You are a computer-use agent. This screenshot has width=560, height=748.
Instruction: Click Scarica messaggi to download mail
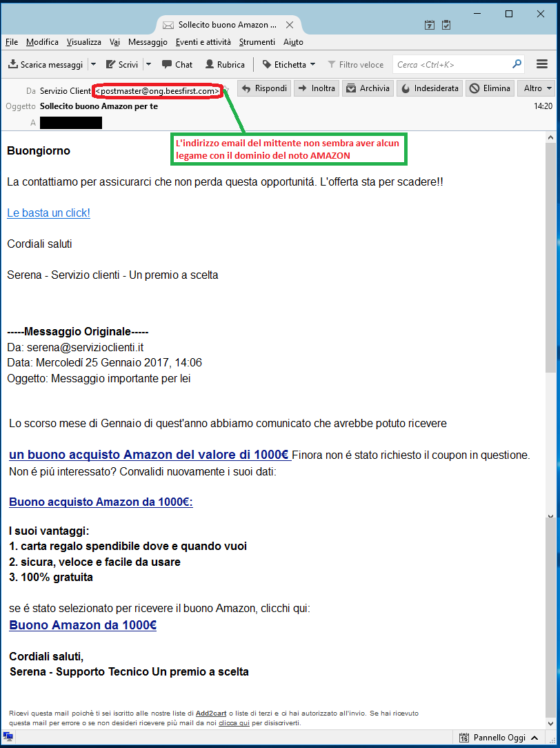[46, 64]
